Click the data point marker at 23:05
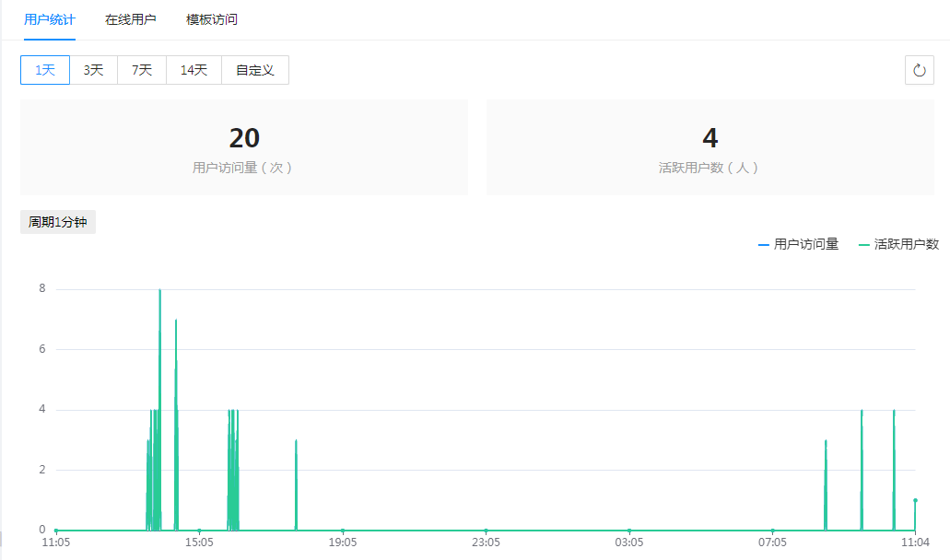The width and height of the screenshot is (950, 560). (486, 531)
